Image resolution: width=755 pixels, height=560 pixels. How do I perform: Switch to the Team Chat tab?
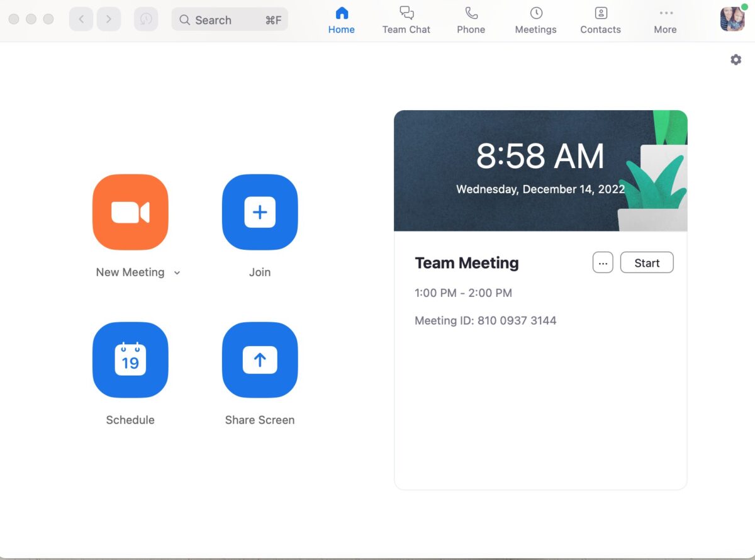[406, 20]
